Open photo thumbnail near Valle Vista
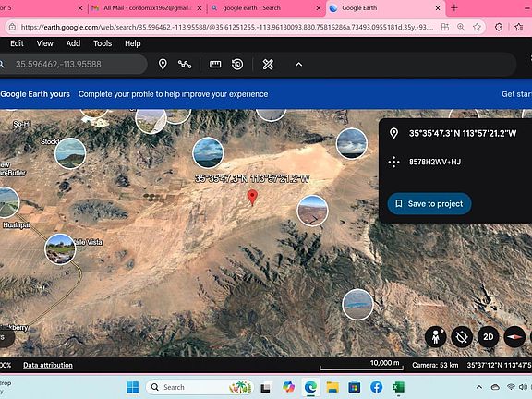The image size is (532, 399). pos(60,249)
